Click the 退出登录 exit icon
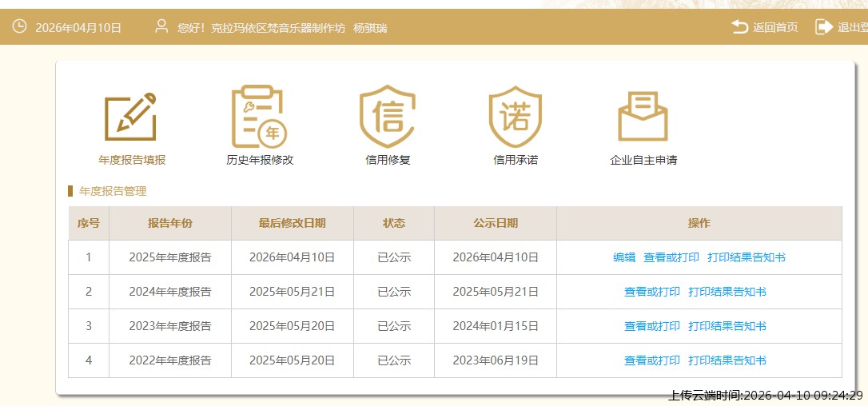 point(823,27)
